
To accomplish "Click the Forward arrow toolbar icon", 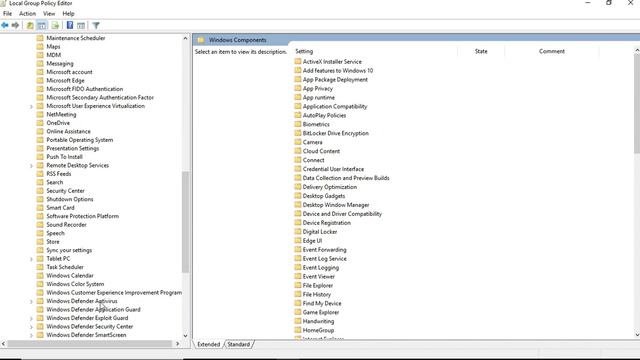I will click(x=16, y=25).
